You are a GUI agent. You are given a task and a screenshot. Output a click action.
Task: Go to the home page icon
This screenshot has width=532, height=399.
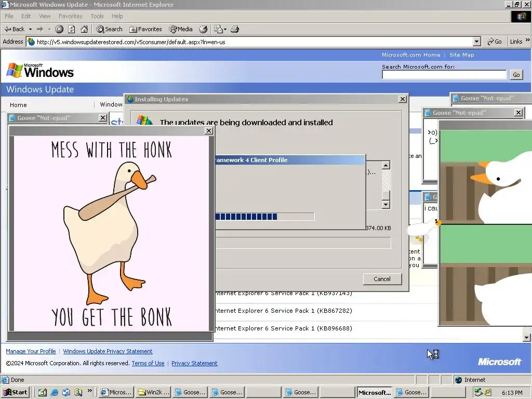point(84,29)
